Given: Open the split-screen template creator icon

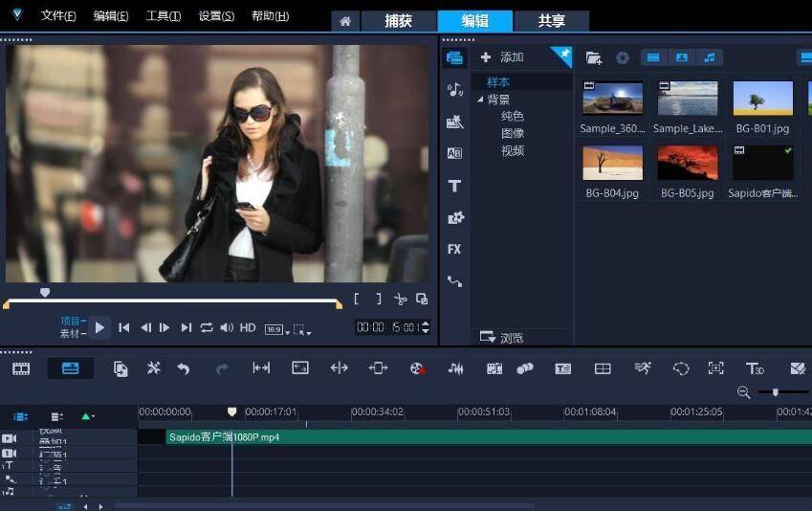Looking at the screenshot, I should tap(603, 368).
